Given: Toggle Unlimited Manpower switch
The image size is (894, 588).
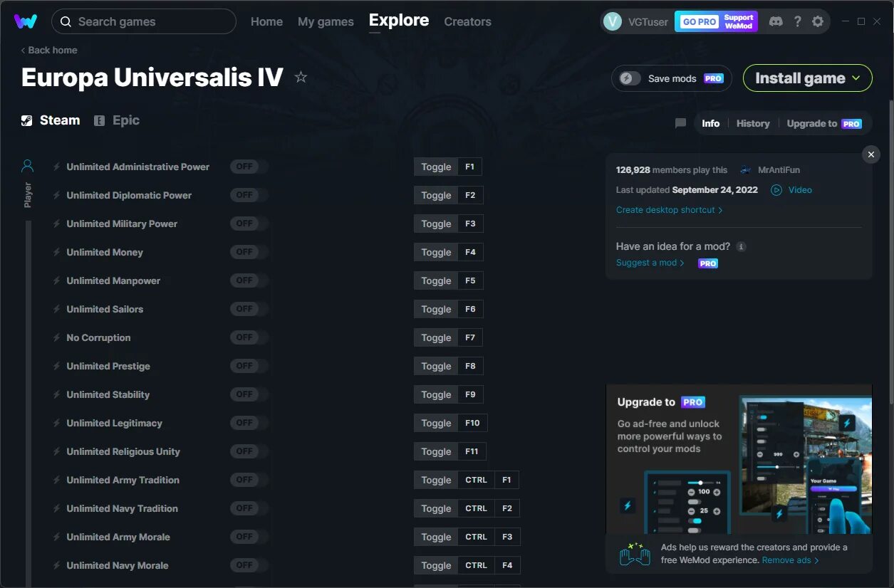Looking at the screenshot, I should pos(249,280).
